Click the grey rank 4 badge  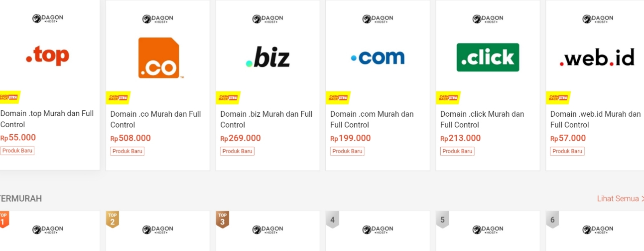332,220
